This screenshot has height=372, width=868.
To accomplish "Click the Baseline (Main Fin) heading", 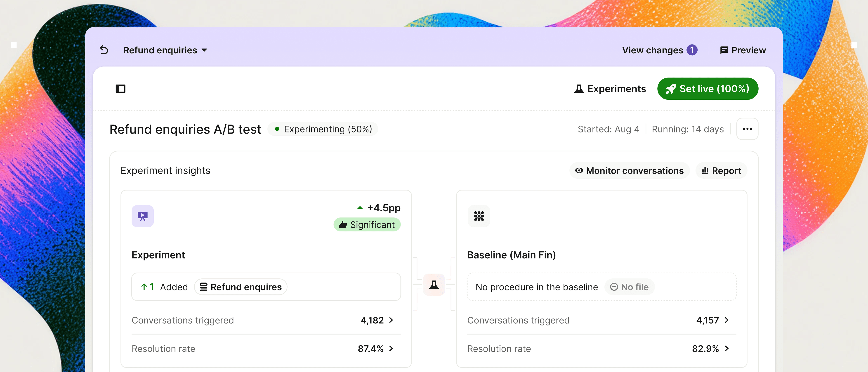I will [x=512, y=255].
